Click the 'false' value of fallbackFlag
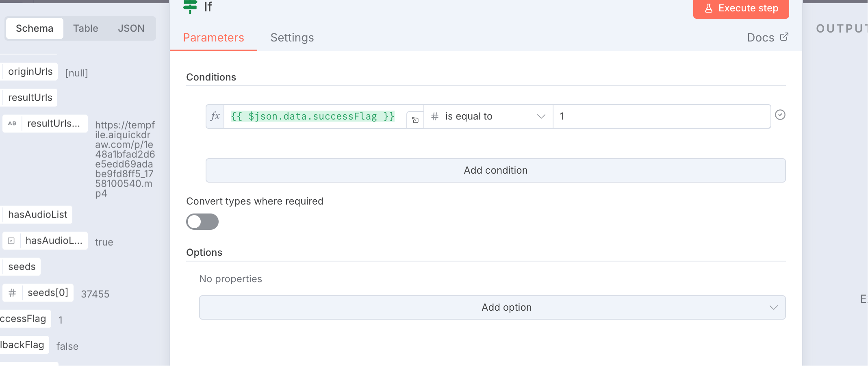This screenshot has width=868, height=366. coord(67,346)
